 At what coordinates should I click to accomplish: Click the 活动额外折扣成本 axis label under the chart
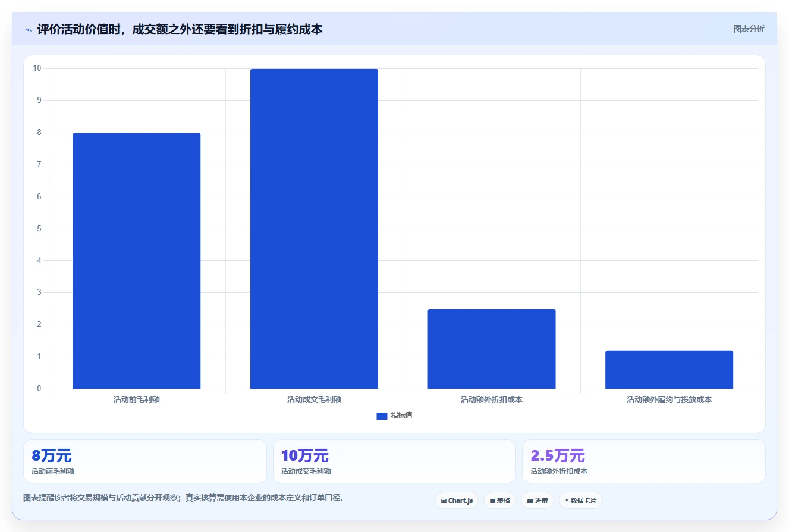492,400
